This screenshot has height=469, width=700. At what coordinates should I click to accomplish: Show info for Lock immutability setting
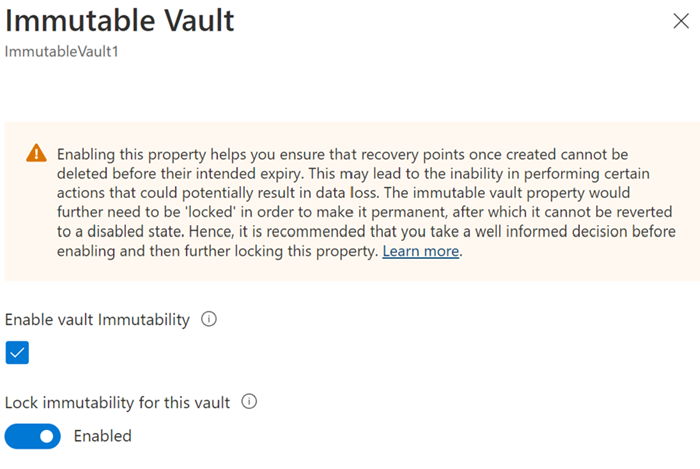tap(250, 402)
